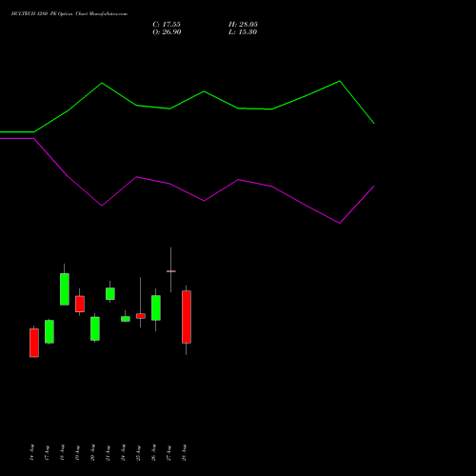The image size is (476, 476).
Task: Select the small red candle for 25 Aug
Action: click(141, 316)
